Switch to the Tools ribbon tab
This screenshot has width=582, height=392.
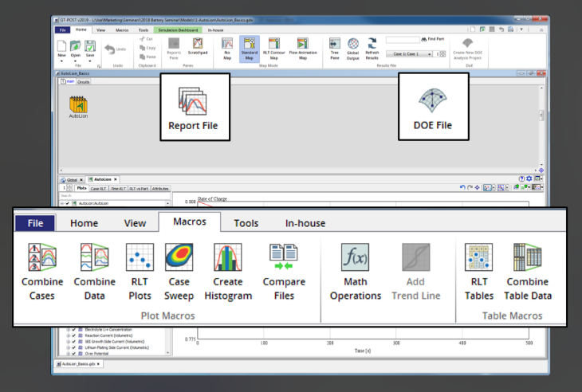point(246,223)
